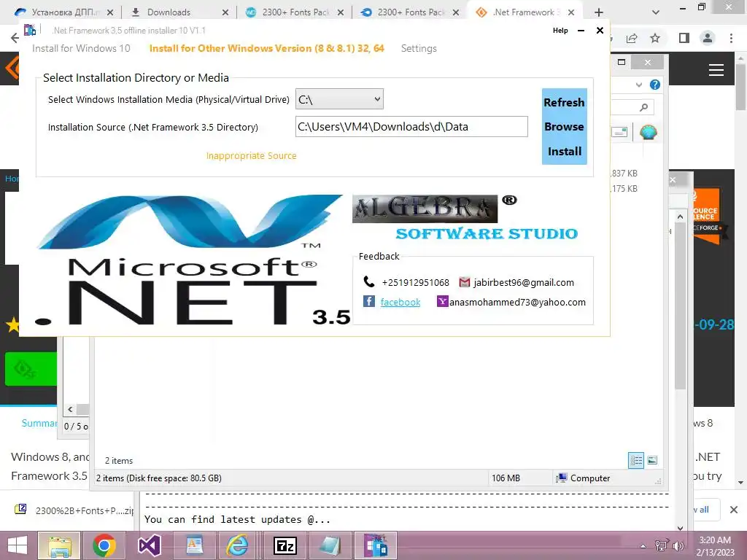Click the search magnifier in Explorer window

643,107
